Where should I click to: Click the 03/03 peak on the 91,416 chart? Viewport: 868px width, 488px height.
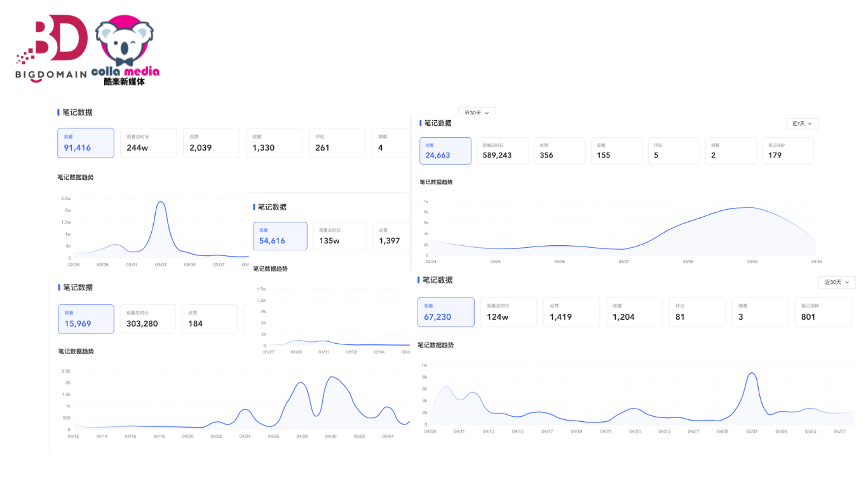coord(161,203)
